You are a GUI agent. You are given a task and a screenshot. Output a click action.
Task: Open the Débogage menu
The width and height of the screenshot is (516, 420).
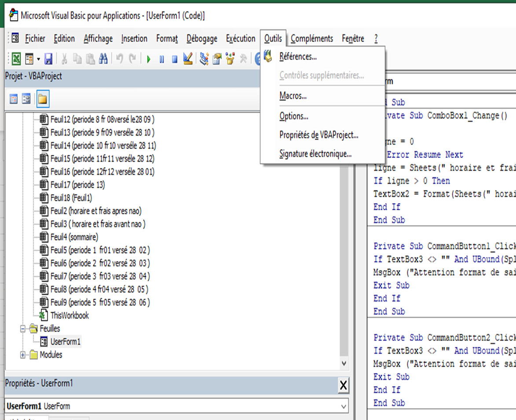coord(201,39)
